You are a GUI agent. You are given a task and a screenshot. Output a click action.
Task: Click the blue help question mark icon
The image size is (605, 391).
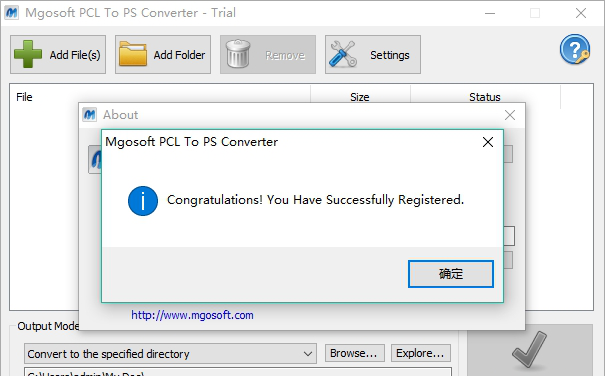[575, 49]
